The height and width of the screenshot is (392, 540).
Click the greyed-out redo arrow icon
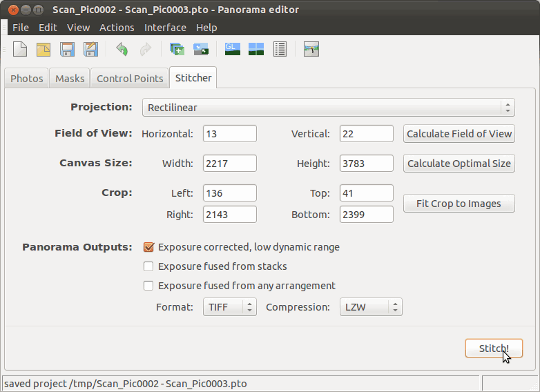[x=145, y=49]
